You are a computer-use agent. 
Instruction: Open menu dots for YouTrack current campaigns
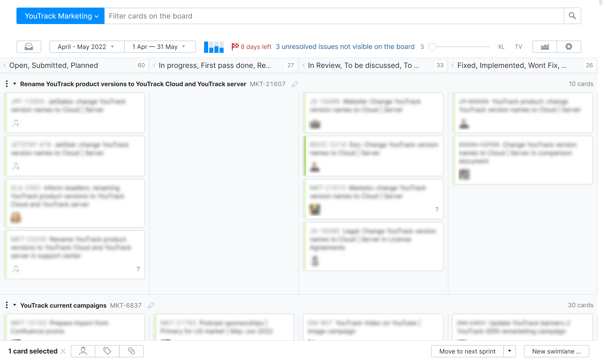(7, 305)
